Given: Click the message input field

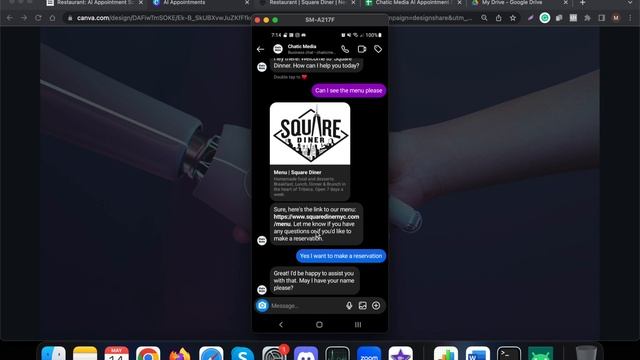Looking at the screenshot, I should pos(306,306).
